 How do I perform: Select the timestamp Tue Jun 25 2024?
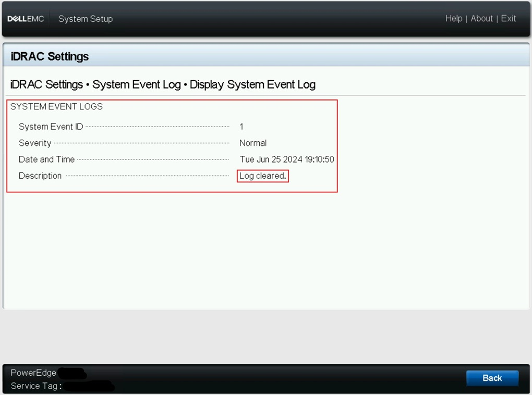tap(272, 159)
